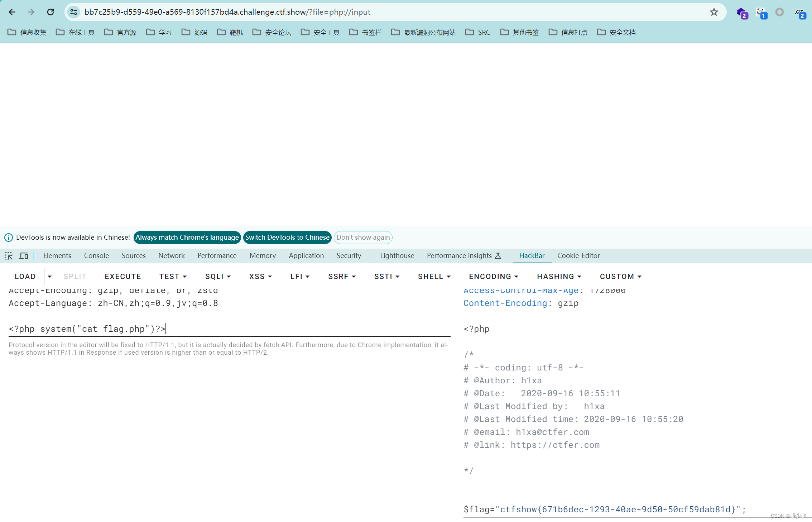Image resolution: width=812 pixels, height=522 pixels.
Task: Open the site information icon in address bar
Action: (x=74, y=12)
